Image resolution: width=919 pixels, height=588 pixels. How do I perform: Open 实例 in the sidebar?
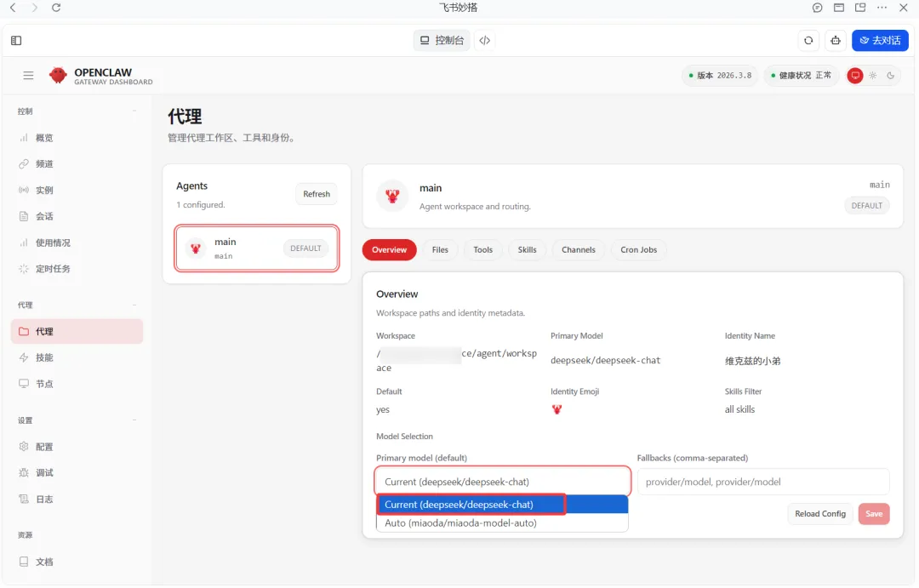click(x=77, y=190)
